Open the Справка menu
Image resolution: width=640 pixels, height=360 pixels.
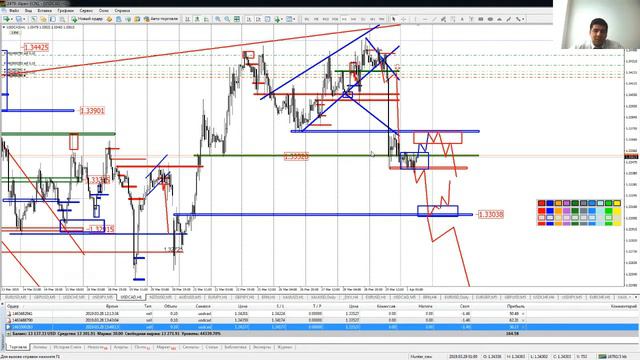(x=122, y=11)
